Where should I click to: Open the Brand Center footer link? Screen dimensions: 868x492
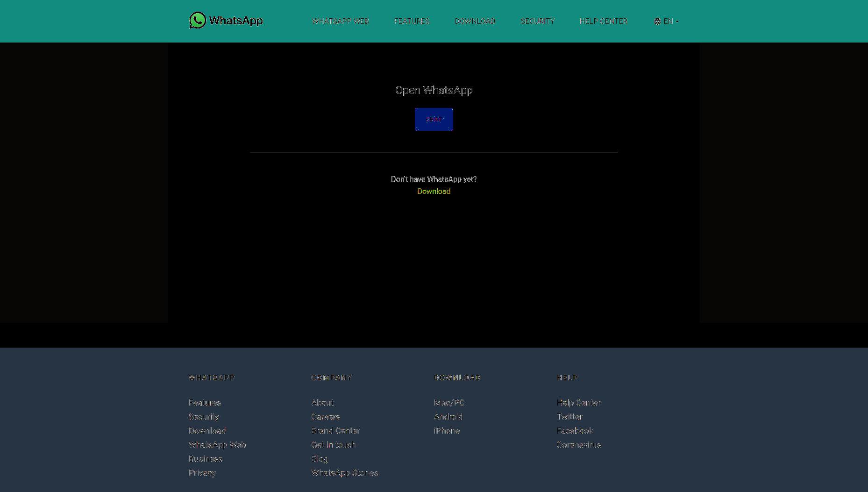coord(336,430)
